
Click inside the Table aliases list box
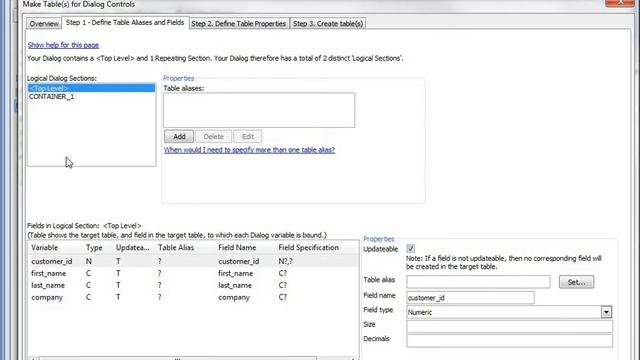coord(259,110)
